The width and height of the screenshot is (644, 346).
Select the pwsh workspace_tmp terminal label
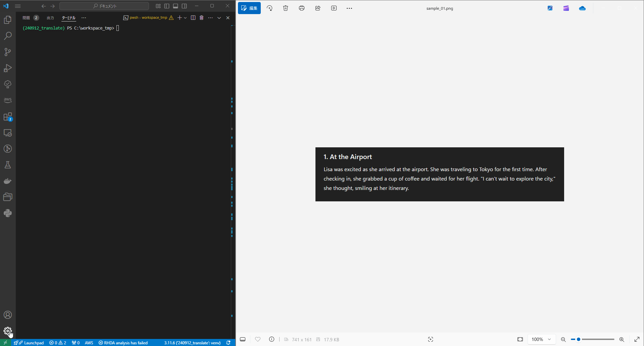point(148,18)
